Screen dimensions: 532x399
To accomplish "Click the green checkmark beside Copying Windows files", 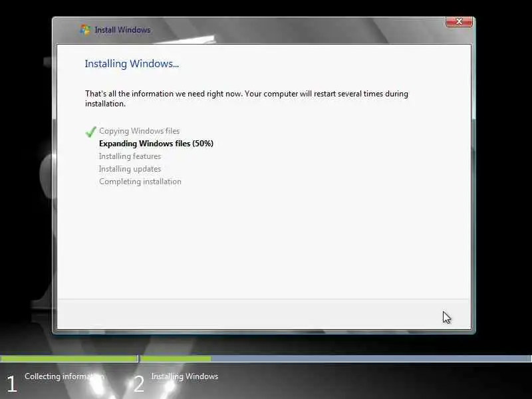I will 90,131.
